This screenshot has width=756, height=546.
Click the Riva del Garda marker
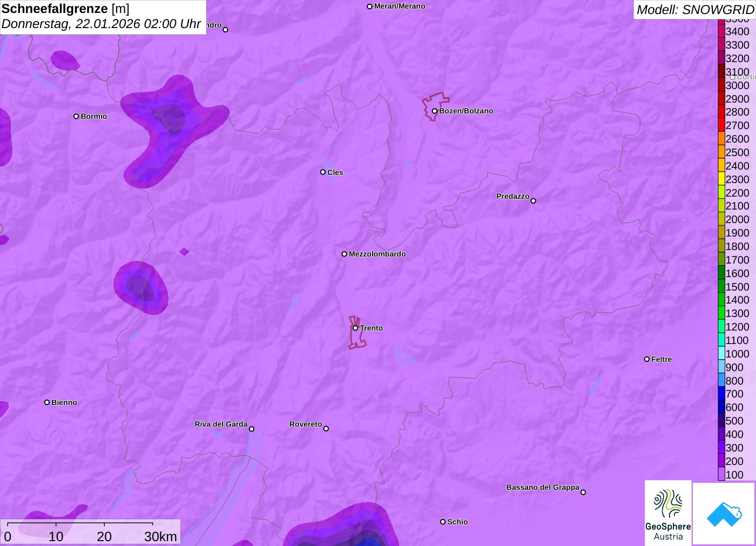pyautogui.click(x=252, y=429)
